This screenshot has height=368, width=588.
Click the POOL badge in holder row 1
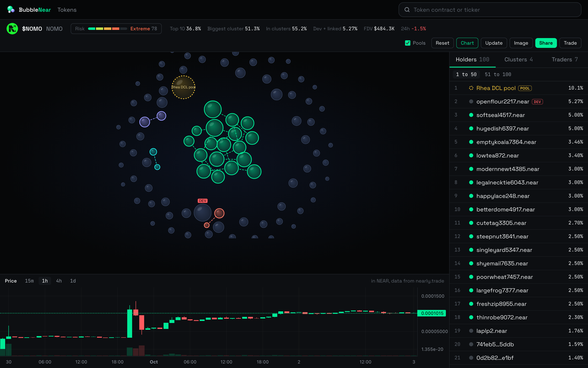[525, 88]
